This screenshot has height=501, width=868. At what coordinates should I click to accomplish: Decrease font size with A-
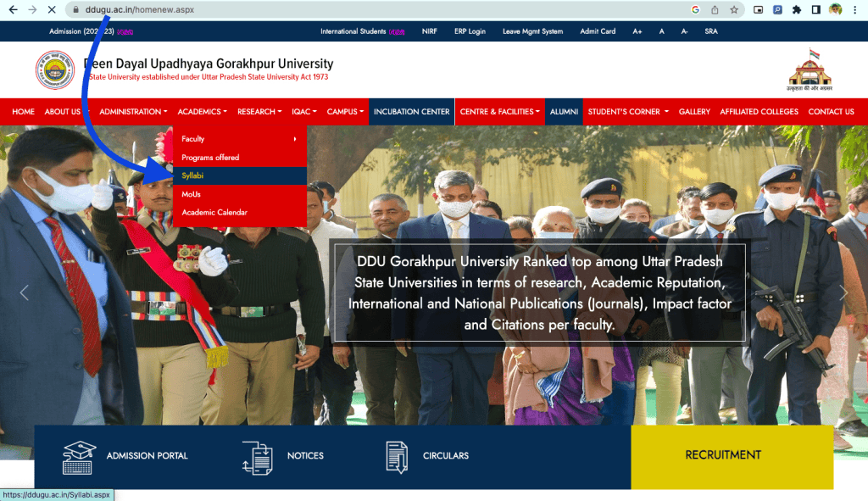pyautogui.click(x=684, y=31)
